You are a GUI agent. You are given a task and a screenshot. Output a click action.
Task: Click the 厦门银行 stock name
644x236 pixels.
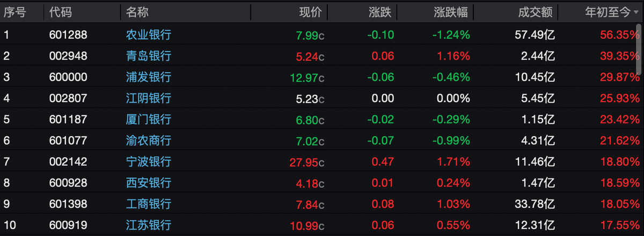tap(148, 119)
